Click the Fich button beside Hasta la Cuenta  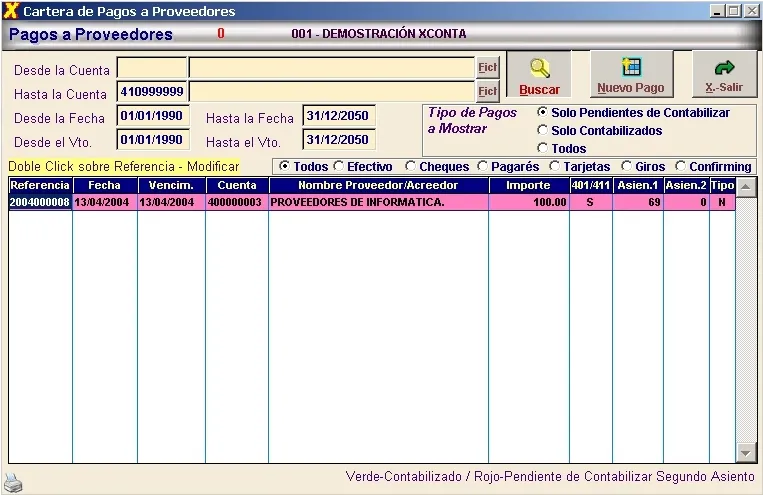[487, 92]
